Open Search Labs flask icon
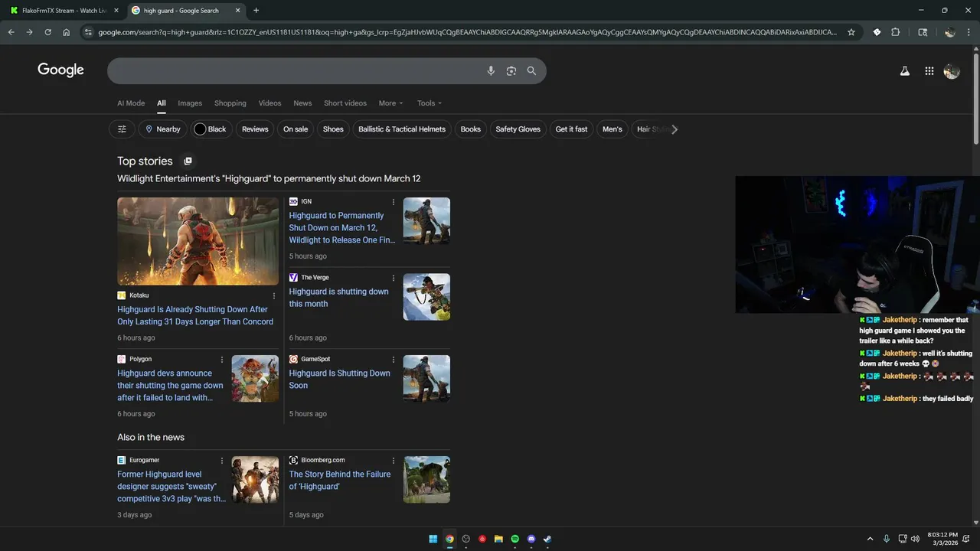This screenshot has width=980, height=551. (904, 70)
